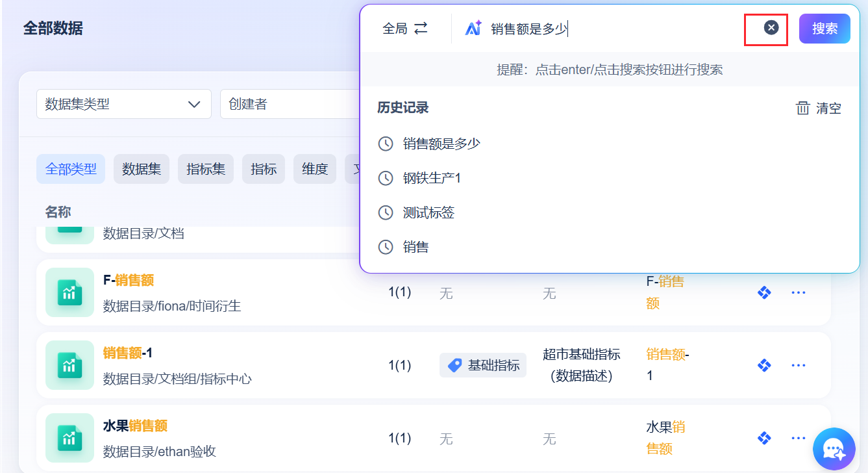Clear the search input text
868x473 pixels.
point(771,27)
